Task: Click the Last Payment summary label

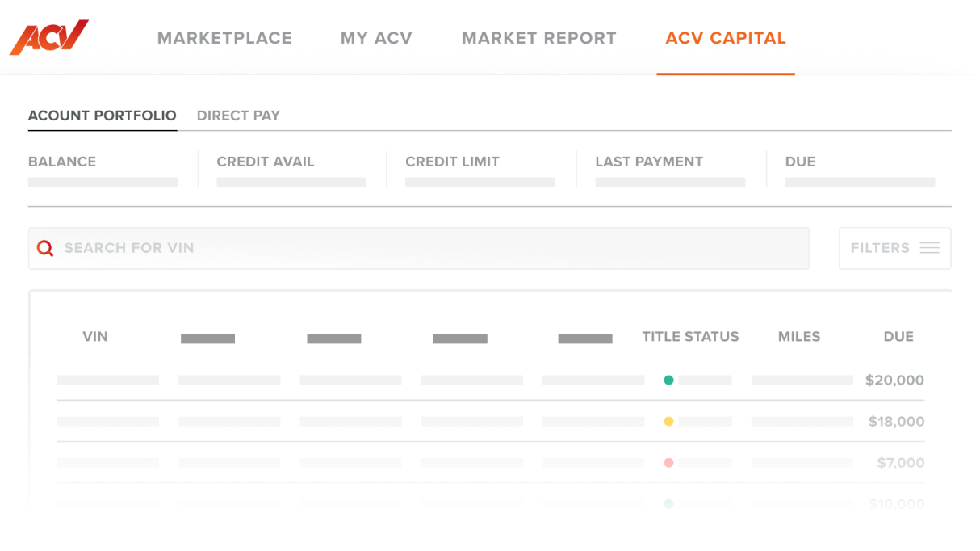Action: pyautogui.click(x=649, y=162)
